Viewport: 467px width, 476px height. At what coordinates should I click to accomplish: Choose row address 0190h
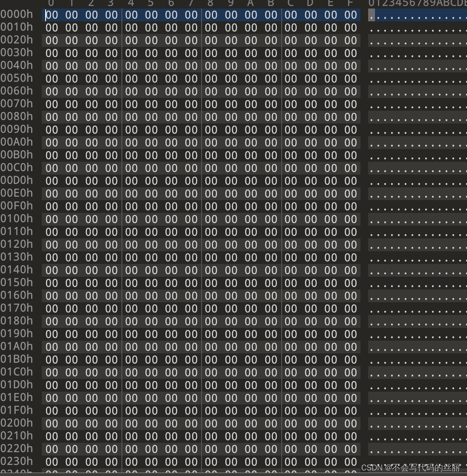[17, 333]
